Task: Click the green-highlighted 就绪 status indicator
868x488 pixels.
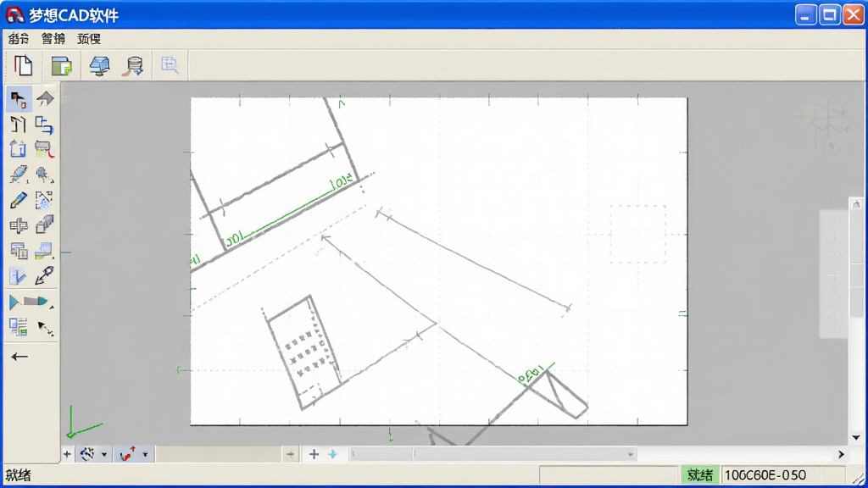Action: coord(699,474)
